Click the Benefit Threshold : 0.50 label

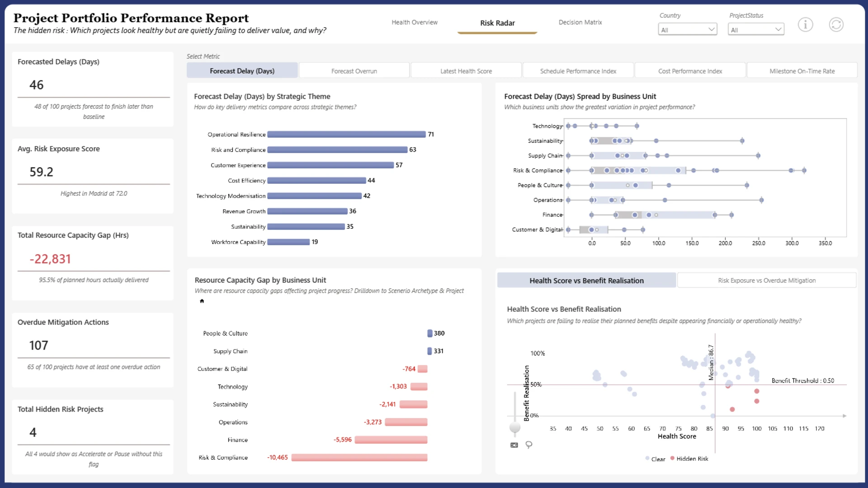803,380
